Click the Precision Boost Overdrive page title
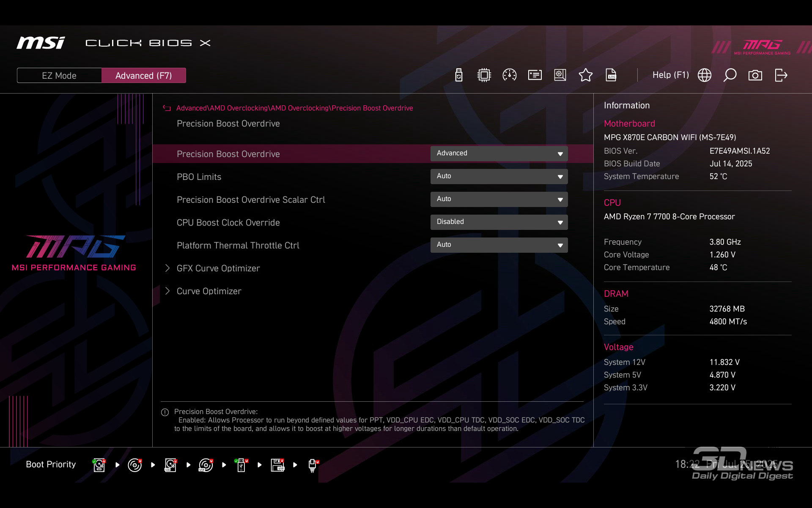This screenshot has width=812, height=508. (x=228, y=124)
